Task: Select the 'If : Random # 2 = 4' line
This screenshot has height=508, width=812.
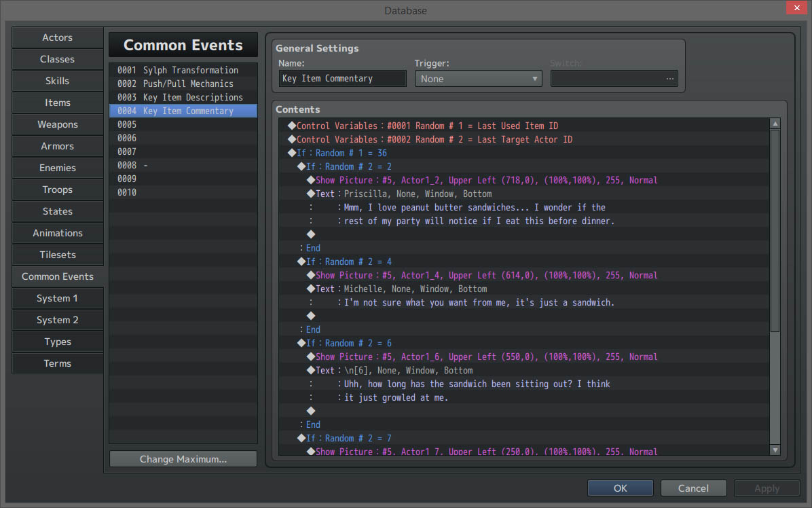Action: click(x=524, y=261)
